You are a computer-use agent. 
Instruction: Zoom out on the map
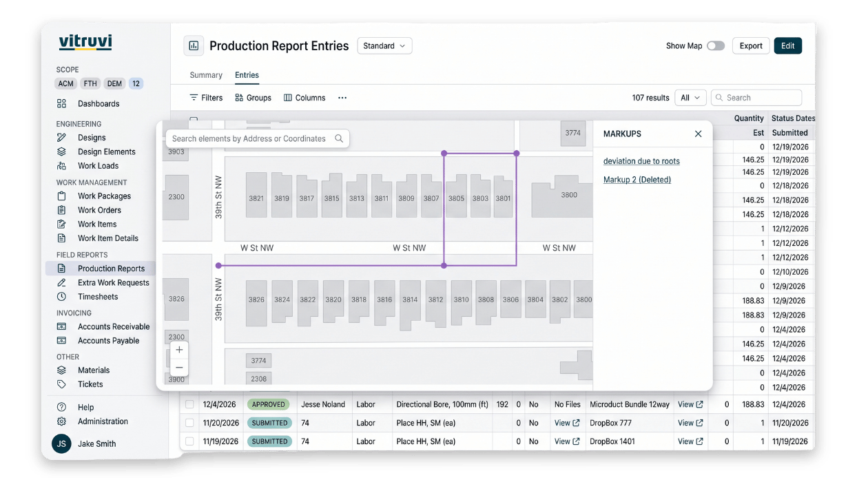(179, 368)
